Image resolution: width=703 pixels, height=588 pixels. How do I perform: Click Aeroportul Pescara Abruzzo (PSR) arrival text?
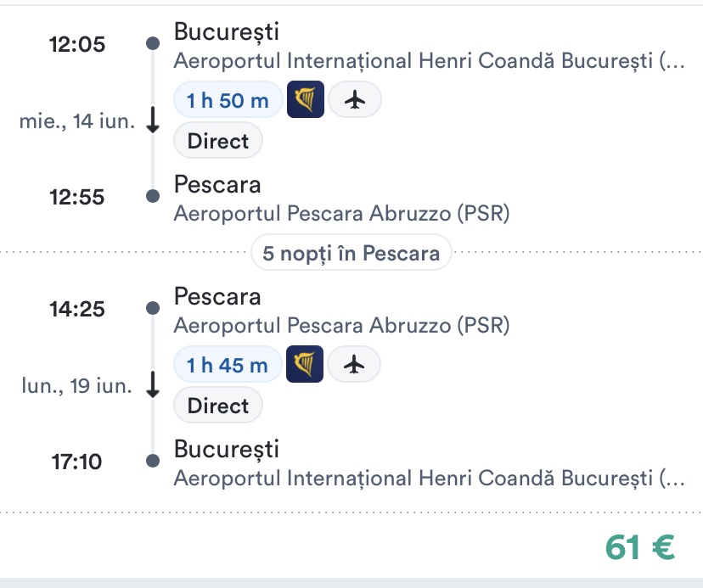point(341,213)
